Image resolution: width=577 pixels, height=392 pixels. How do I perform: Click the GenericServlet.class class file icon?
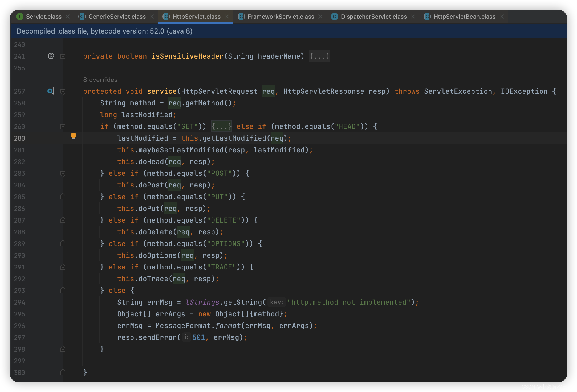pos(82,17)
